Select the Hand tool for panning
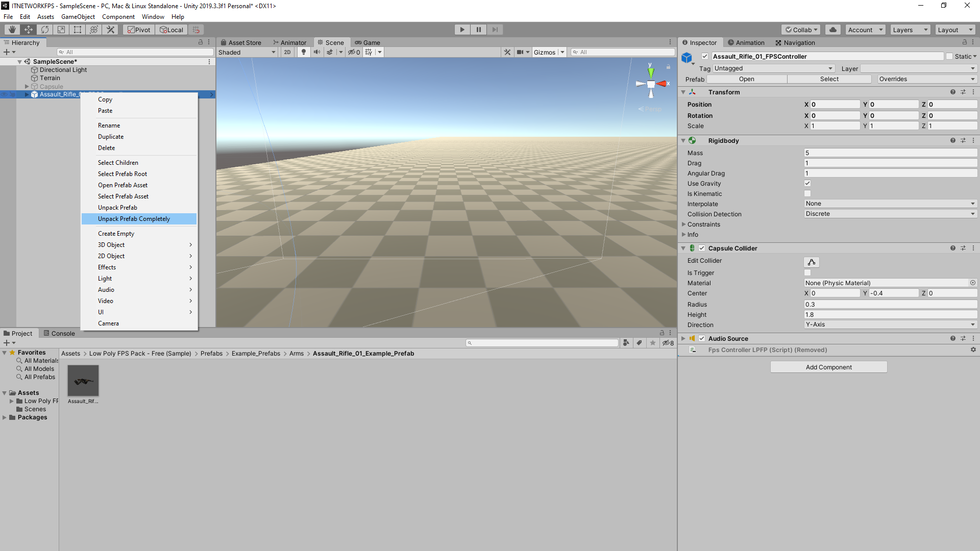 click(11, 29)
